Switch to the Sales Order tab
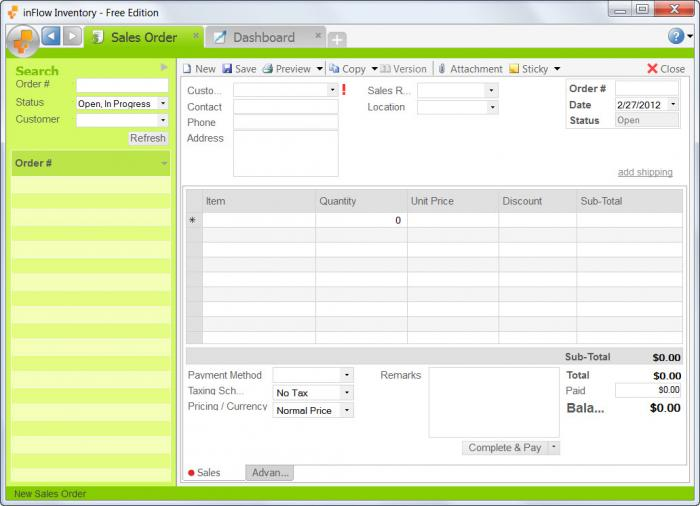This screenshot has width=700, height=506. click(144, 38)
